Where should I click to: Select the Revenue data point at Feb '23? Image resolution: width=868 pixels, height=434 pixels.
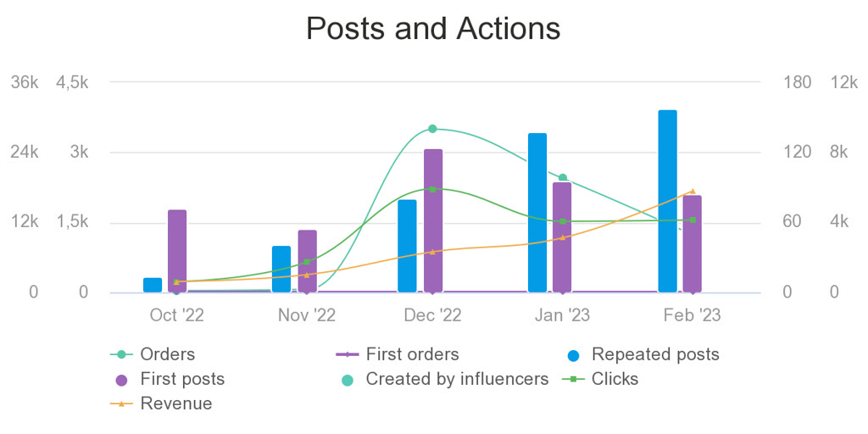pyautogui.click(x=693, y=192)
